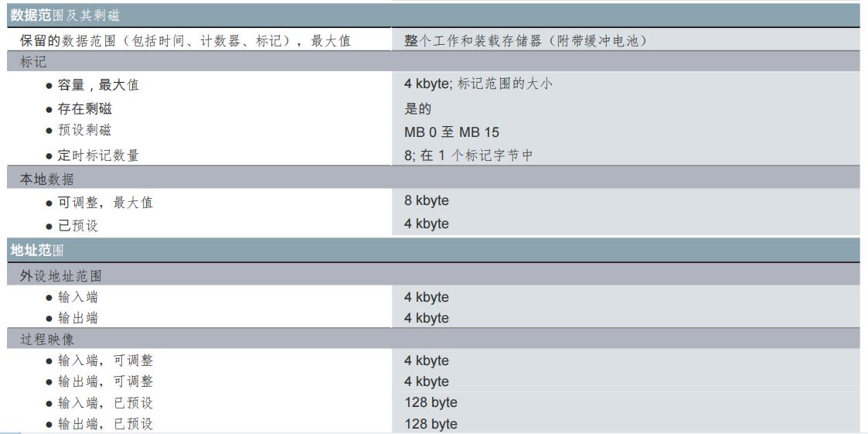The image size is (868, 434).
Task: Click the 标记范围的大小 value text
Action: point(505,84)
